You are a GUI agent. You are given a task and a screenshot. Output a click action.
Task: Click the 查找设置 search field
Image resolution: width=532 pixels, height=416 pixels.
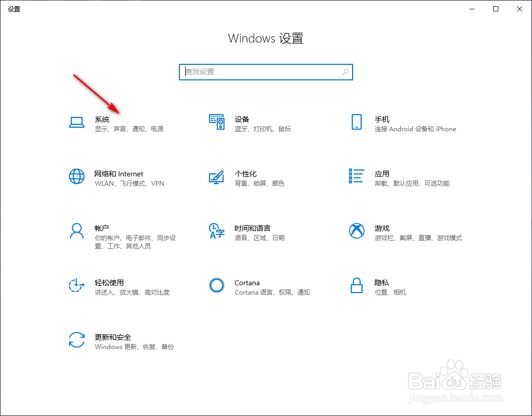266,72
